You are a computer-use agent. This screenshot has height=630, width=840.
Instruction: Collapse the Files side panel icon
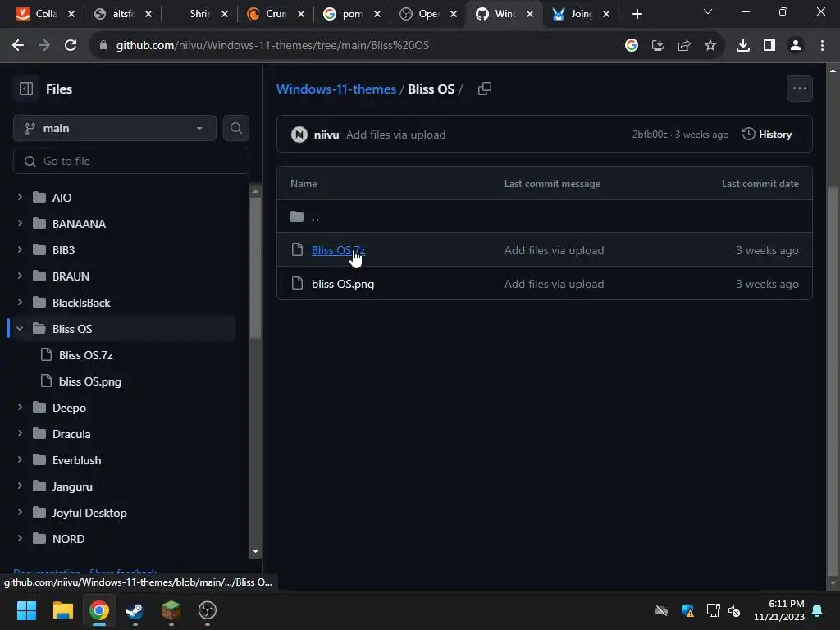(x=25, y=89)
